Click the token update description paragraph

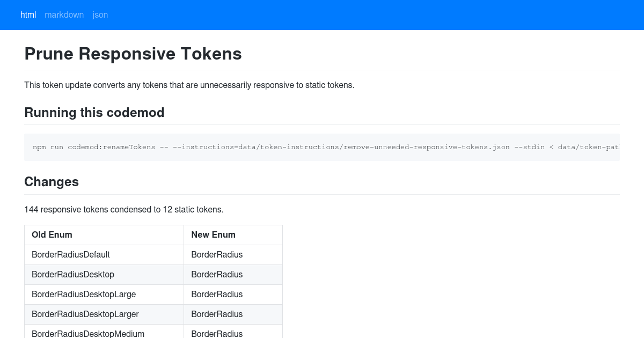pyautogui.click(x=189, y=85)
